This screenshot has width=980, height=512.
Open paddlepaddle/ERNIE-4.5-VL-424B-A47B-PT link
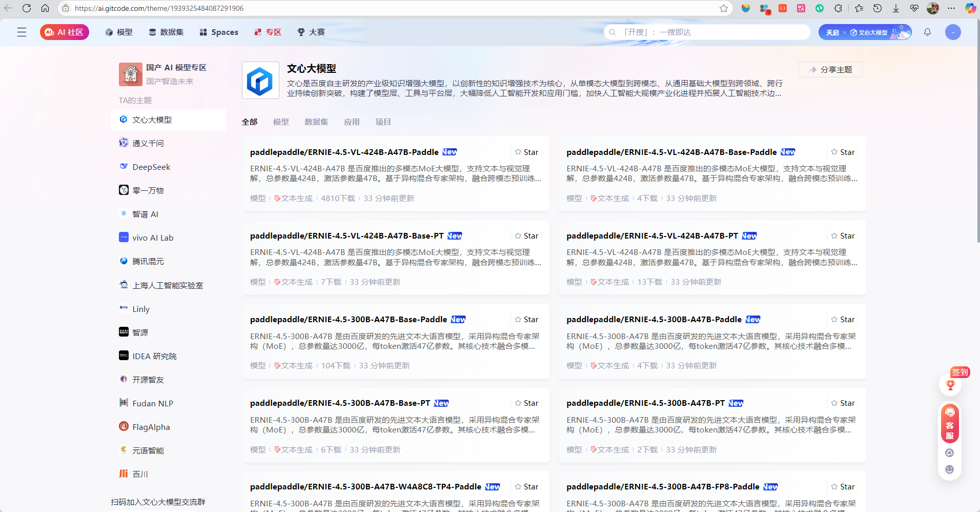pos(652,236)
